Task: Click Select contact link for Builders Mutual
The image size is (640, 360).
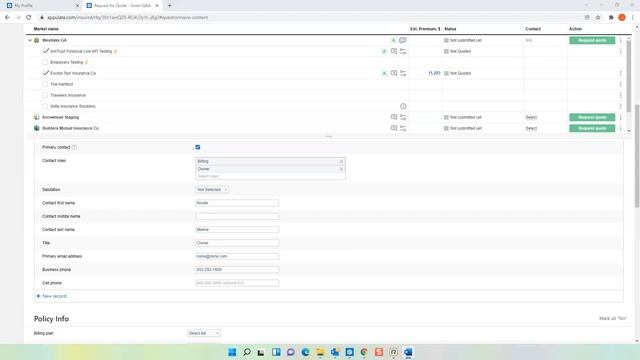Action: (x=531, y=128)
